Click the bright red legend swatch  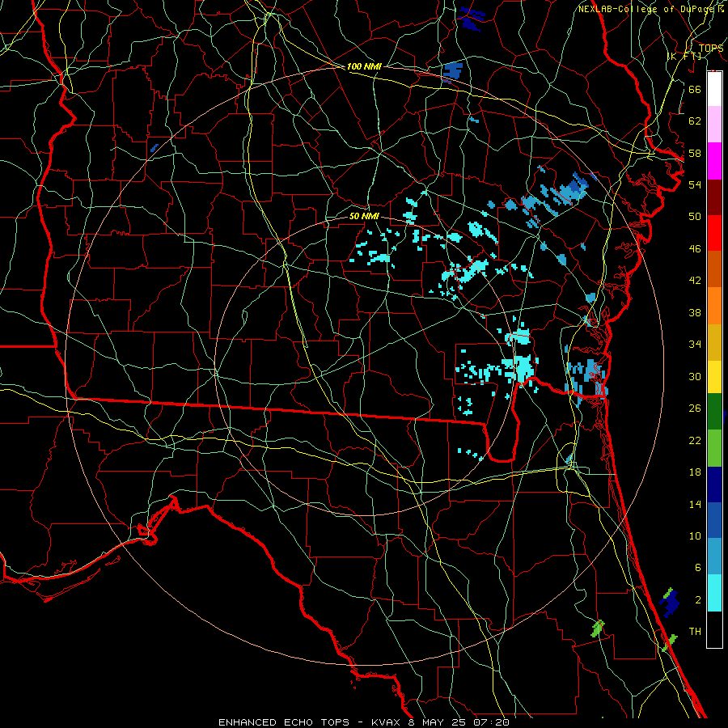[x=714, y=233]
